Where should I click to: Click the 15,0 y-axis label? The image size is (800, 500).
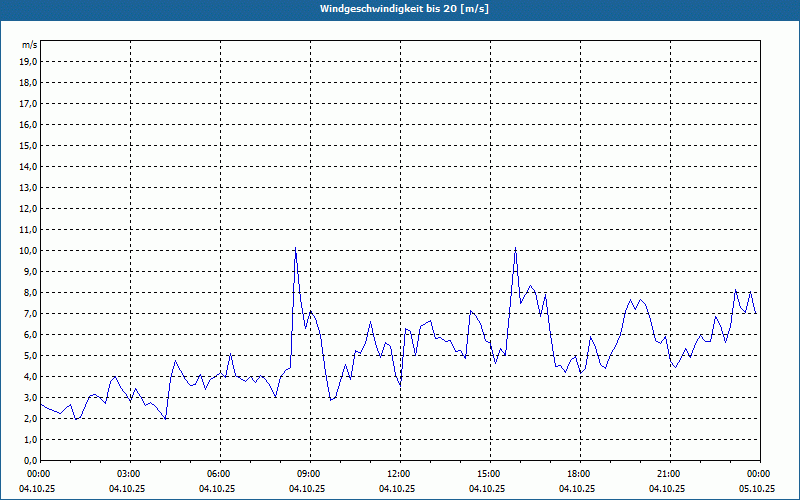pos(28,145)
